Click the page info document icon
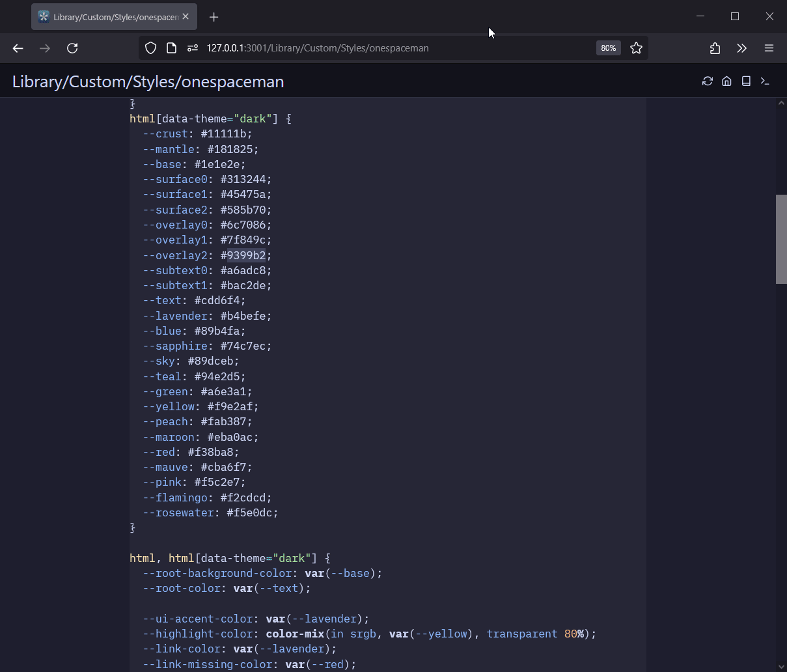Image resolution: width=787 pixels, height=672 pixels. coord(171,48)
